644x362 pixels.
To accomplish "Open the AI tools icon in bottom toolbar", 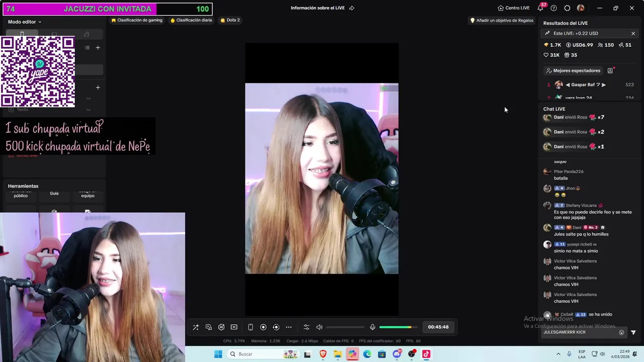I will [221, 327].
